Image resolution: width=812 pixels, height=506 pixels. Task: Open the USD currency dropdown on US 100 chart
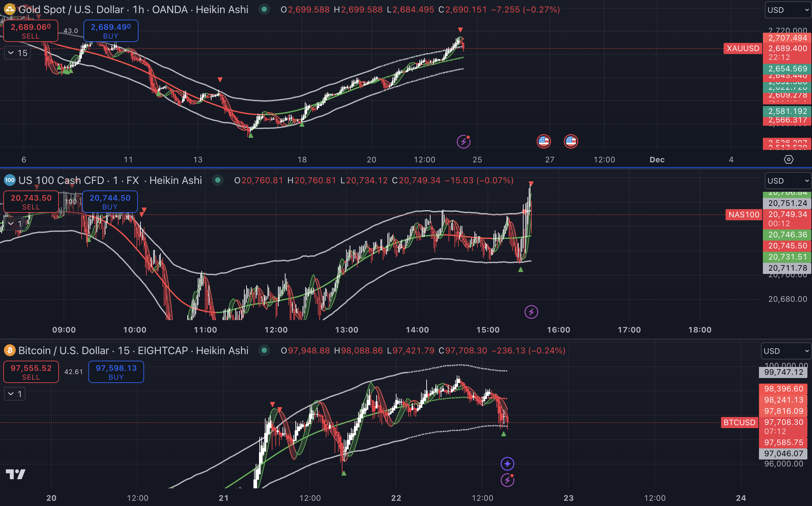[x=788, y=181]
